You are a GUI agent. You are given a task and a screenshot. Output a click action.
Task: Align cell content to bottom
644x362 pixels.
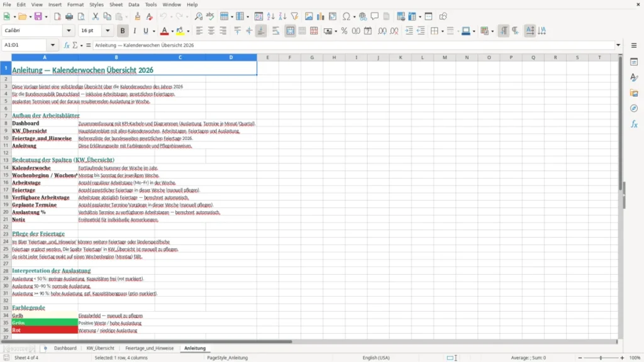pyautogui.click(x=261, y=31)
